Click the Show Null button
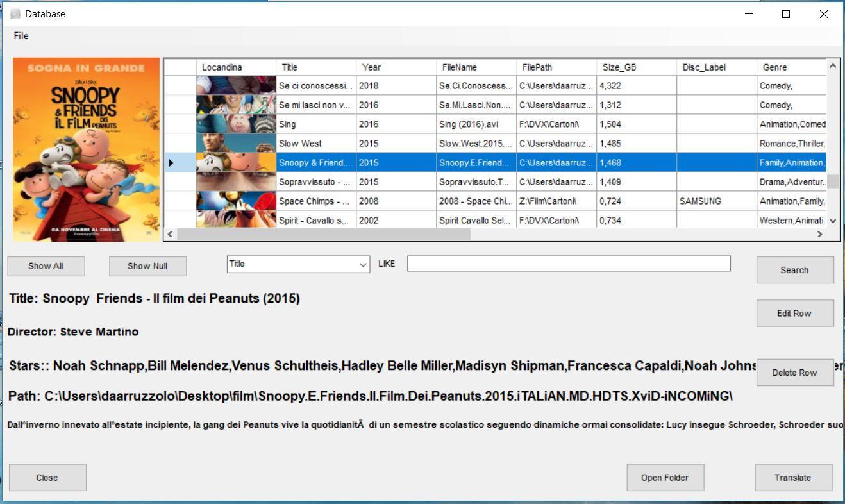This screenshot has height=504, width=845. pos(147,266)
